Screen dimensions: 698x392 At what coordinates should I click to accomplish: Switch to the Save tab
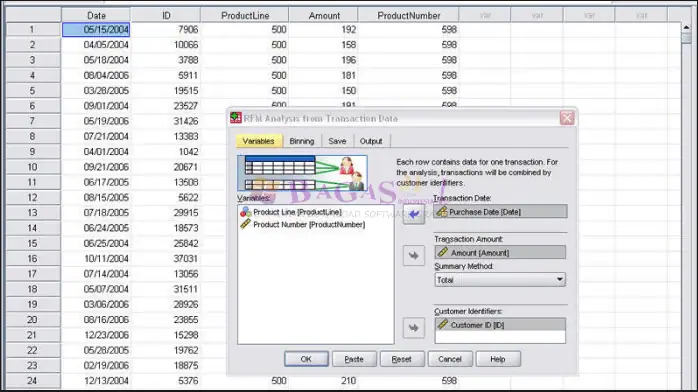coord(337,141)
